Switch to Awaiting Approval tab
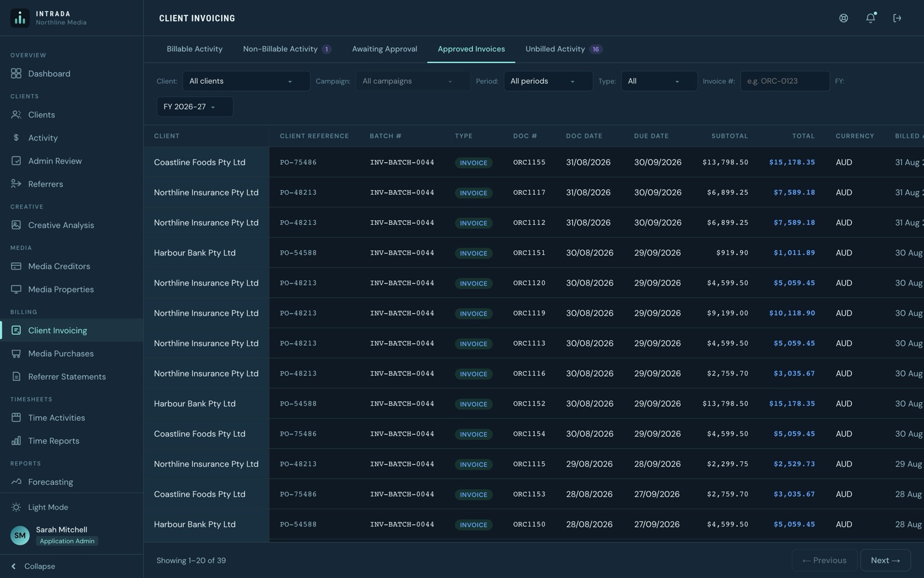The image size is (924, 578). click(385, 49)
